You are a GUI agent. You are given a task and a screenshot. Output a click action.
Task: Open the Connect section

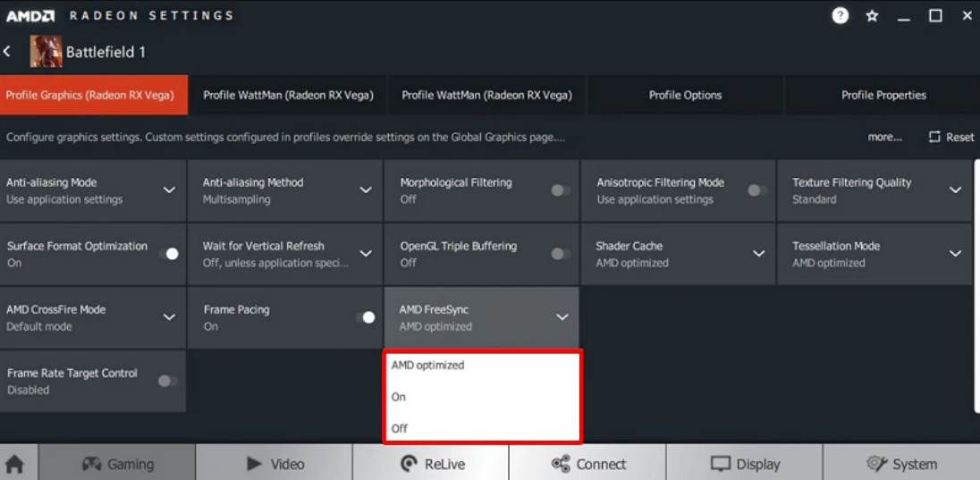588,464
